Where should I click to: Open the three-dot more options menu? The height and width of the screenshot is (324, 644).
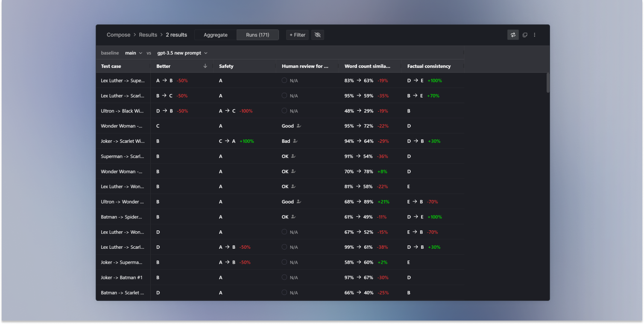click(534, 35)
